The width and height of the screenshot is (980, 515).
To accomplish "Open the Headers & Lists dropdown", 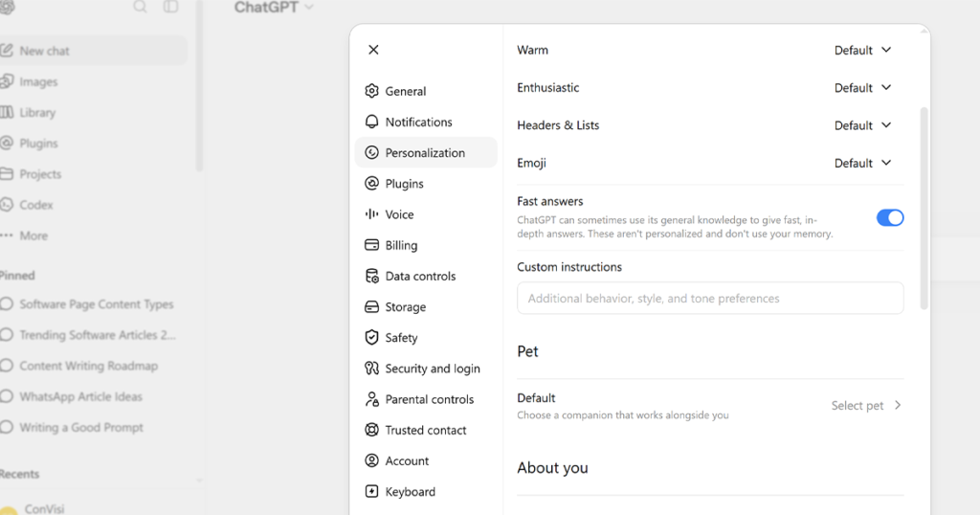I will (x=862, y=125).
